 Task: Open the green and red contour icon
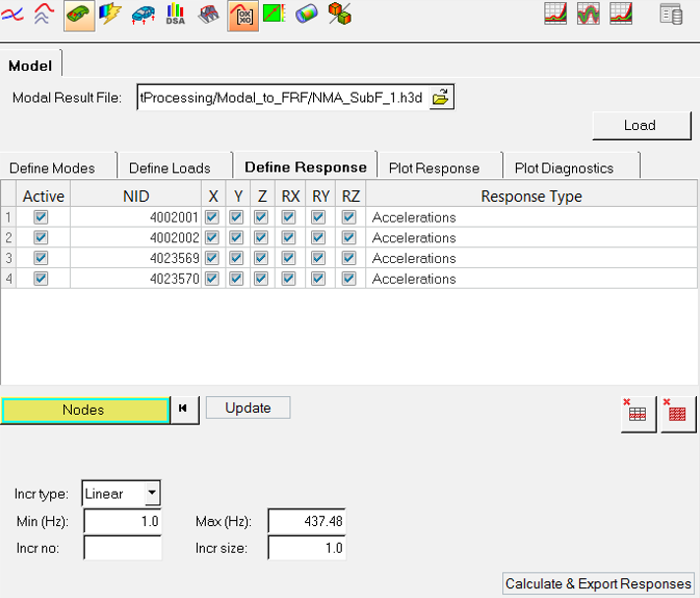[274, 15]
